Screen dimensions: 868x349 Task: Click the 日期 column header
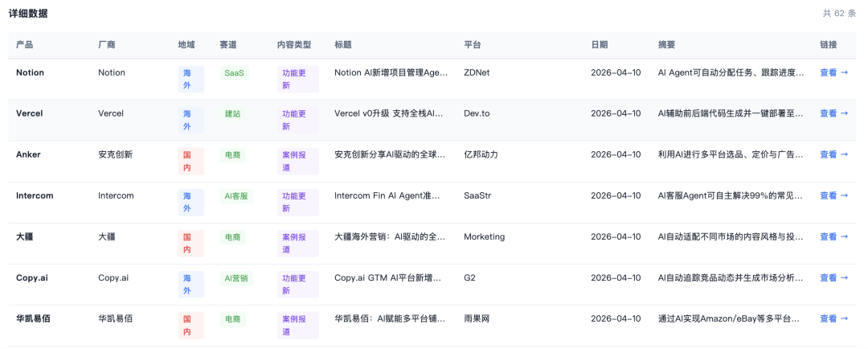600,45
